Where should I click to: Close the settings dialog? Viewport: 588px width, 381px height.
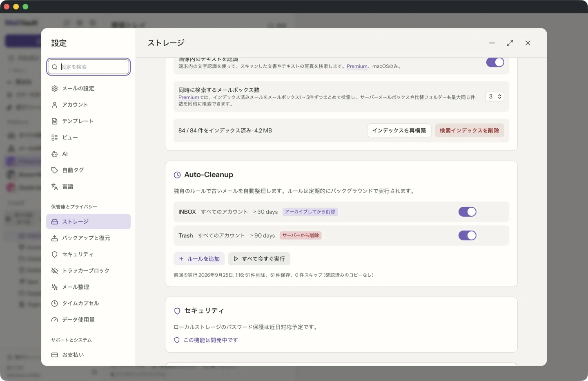(528, 43)
